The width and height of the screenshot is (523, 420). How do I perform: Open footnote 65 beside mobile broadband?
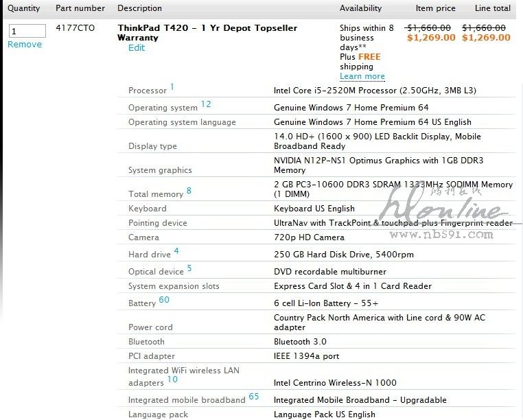point(254,396)
